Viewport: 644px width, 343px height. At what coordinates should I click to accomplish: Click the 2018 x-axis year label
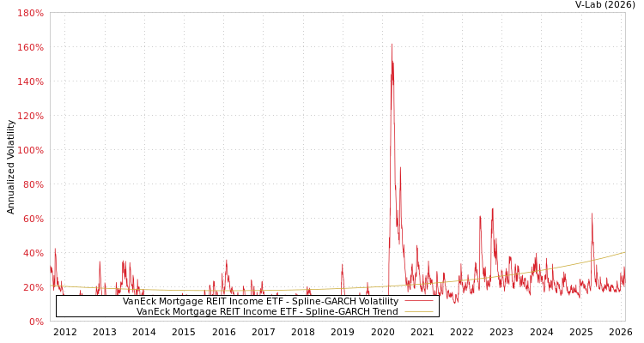click(x=303, y=332)
